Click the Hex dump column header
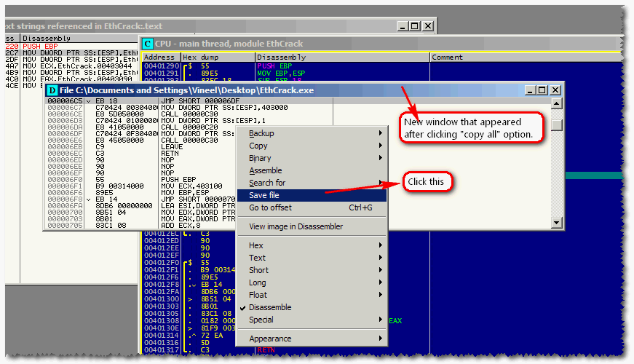 (218, 58)
